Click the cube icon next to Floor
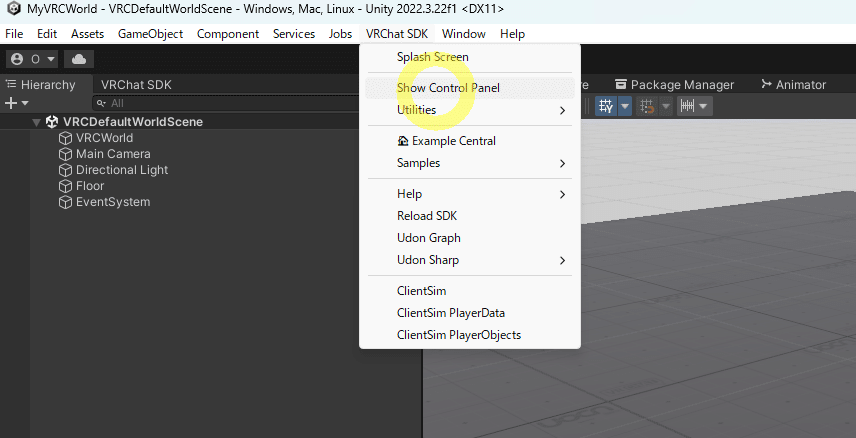This screenshot has height=438, width=856. [x=66, y=186]
